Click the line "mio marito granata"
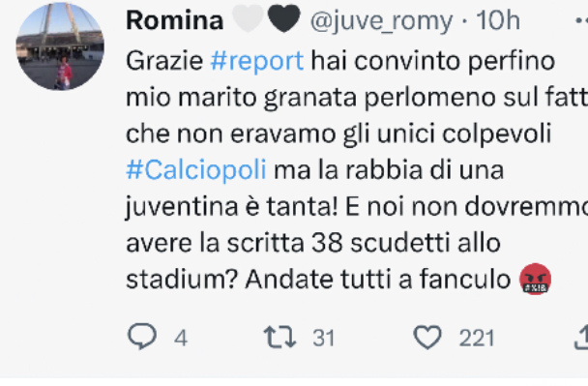 coord(241,97)
